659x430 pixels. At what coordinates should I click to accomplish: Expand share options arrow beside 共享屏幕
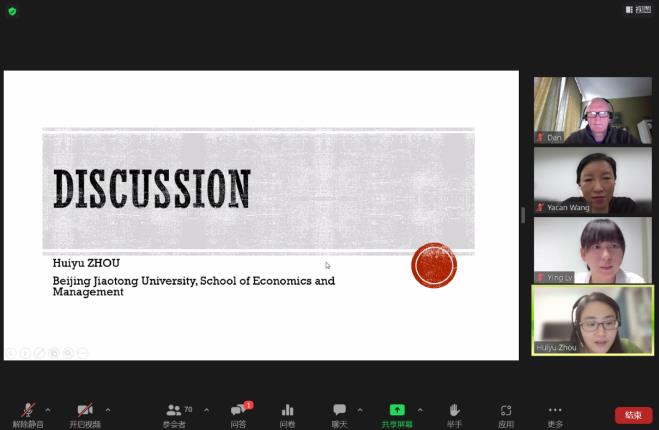click(x=420, y=410)
